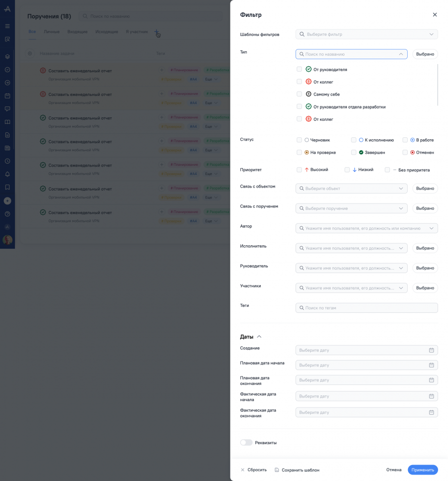Click the save icon next to Сохранить шаблон
The image size is (448, 481).
pos(277,470)
